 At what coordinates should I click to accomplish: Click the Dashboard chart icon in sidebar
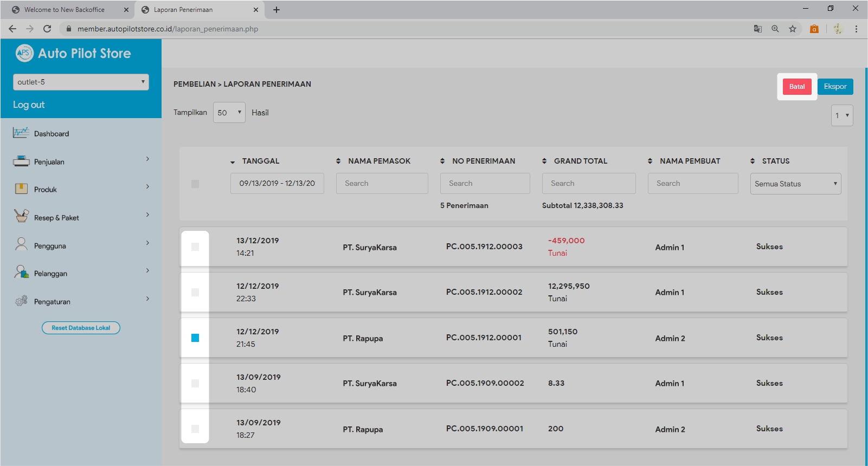coord(21,133)
